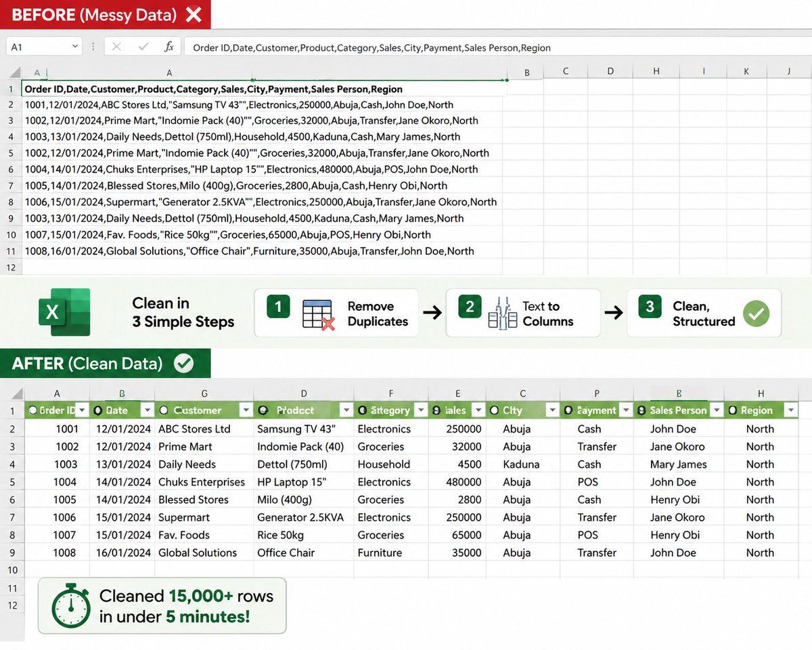The image size is (812, 650).
Task: Select column K header in messy data sheet
Action: (746, 72)
